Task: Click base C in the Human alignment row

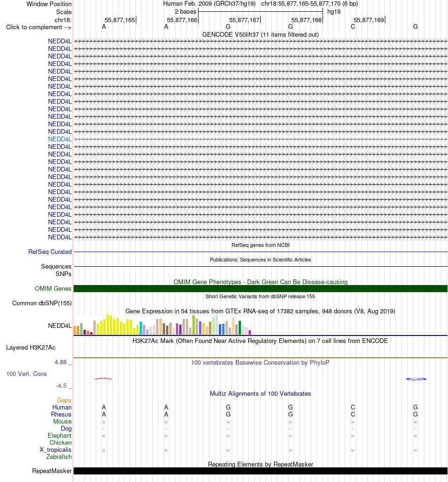Action: point(353,407)
